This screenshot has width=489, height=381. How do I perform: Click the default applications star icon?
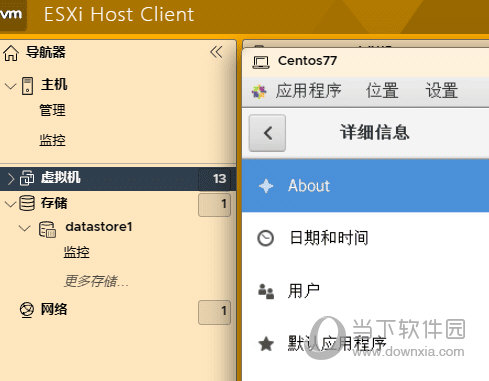266,344
